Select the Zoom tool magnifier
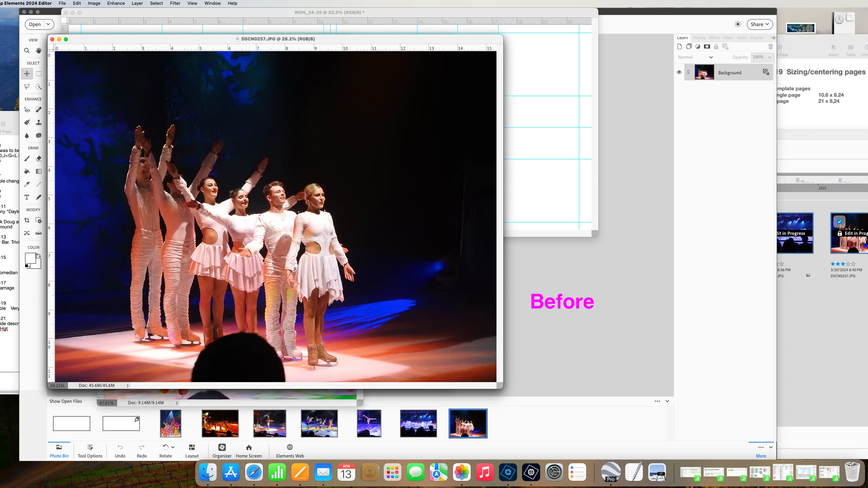The image size is (868, 488). point(27,51)
